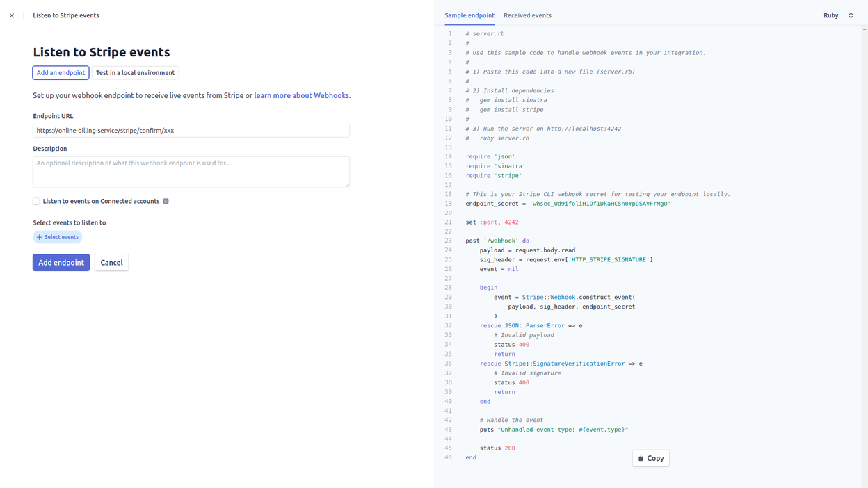
Task: Select the Sample endpoint tab
Action: [x=469, y=15]
